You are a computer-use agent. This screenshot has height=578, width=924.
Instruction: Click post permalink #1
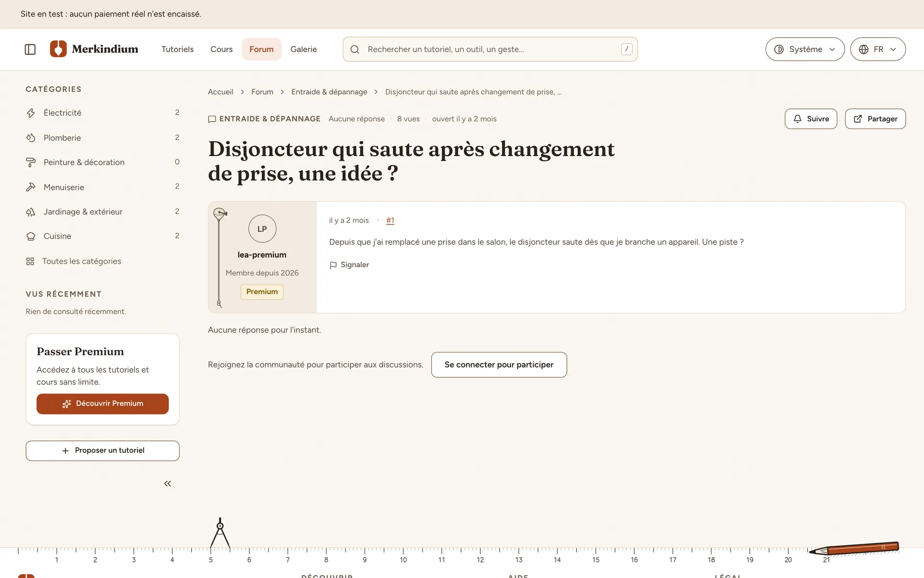(x=390, y=221)
